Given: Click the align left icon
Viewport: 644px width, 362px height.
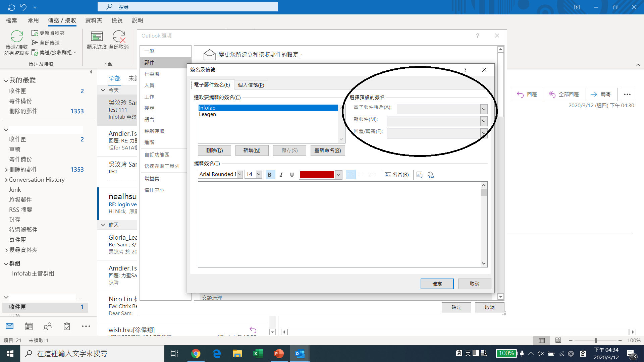Looking at the screenshot, I should [x=350, y=175].
